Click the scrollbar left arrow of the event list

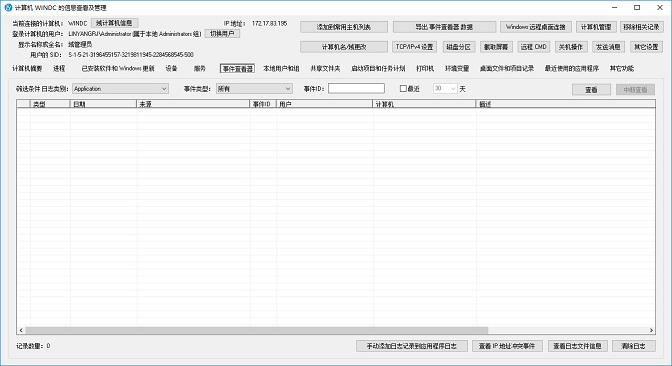point(21,330)
